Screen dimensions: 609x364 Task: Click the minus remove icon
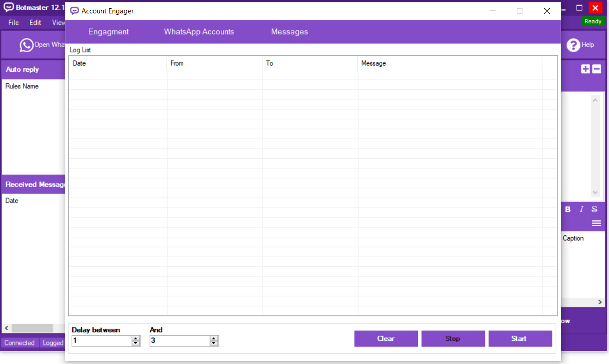click(x=597, y=69)
